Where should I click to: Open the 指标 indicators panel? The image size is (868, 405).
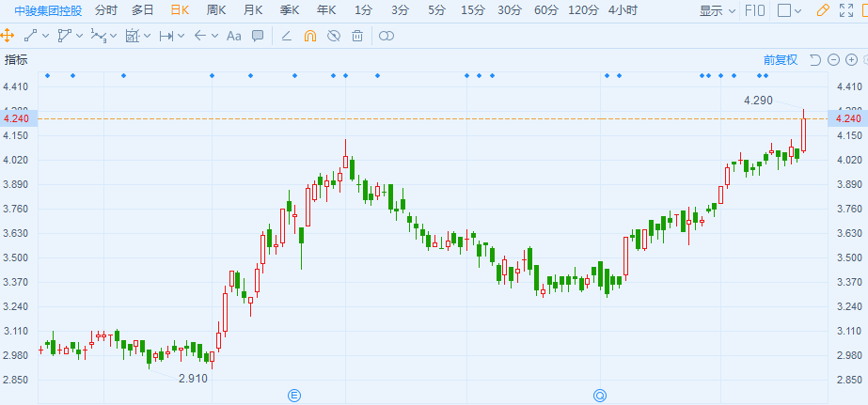click(16, 60)
